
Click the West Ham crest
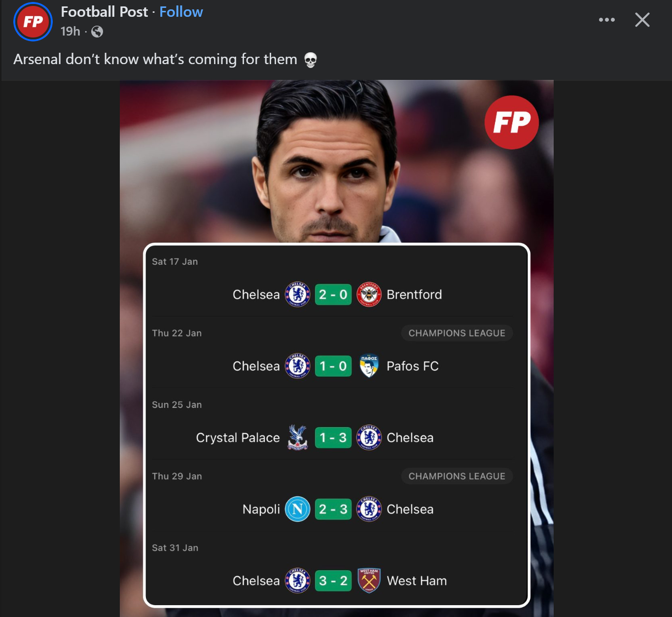coord(369,581)
